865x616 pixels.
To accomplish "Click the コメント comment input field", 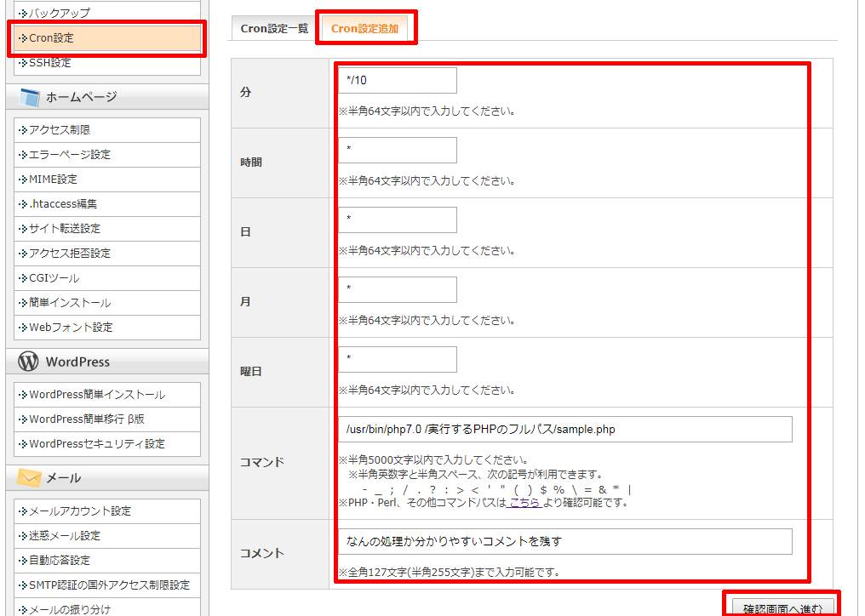I will tap(564, 541).
